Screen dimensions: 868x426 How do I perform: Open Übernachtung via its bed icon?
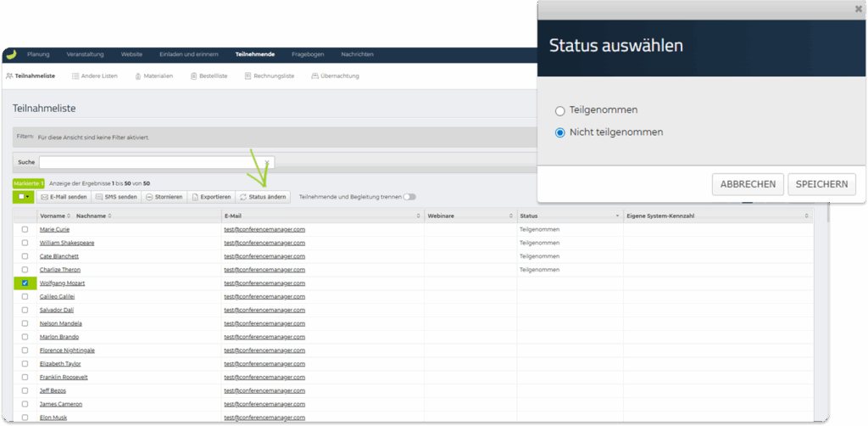click(x=314, y=76)
